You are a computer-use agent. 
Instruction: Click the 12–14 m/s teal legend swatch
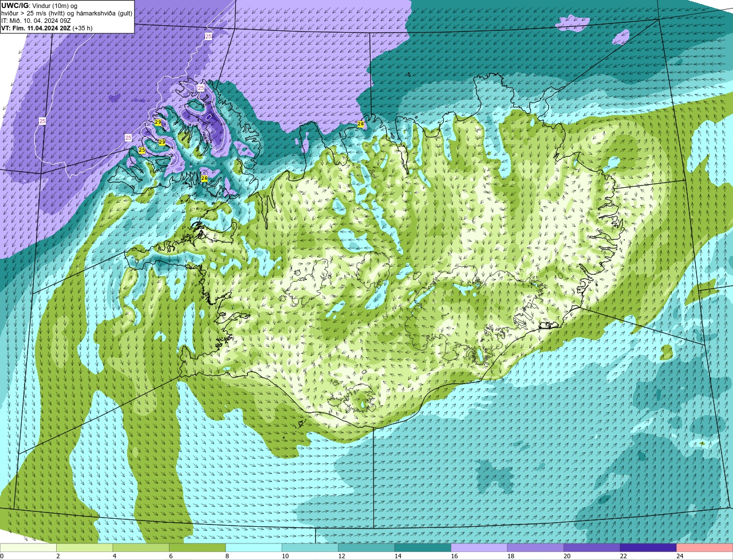tap(366, 547)
